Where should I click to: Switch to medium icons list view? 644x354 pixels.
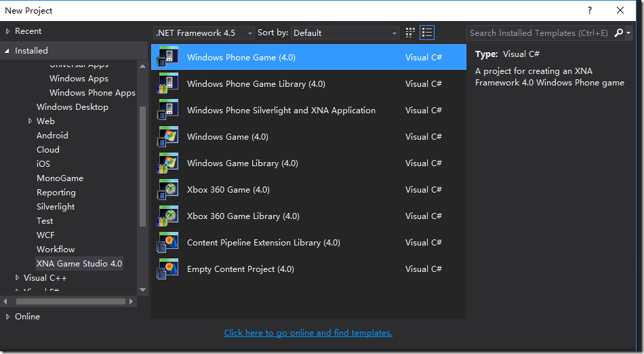tap(427, 33)
